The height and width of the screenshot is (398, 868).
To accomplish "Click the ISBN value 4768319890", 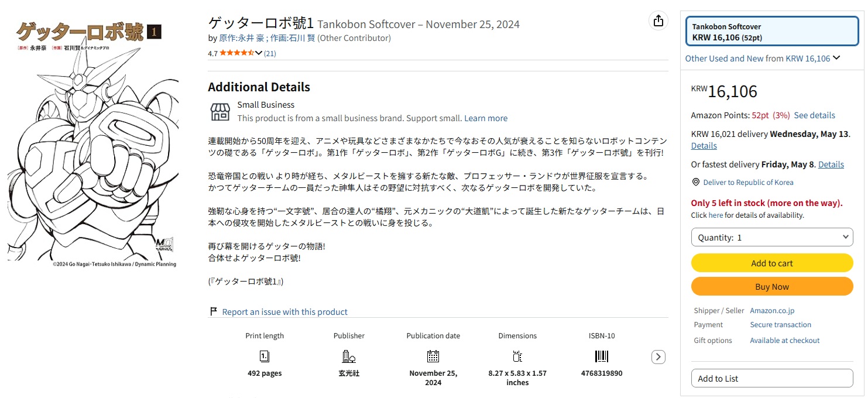I will (x=602, y=373).
